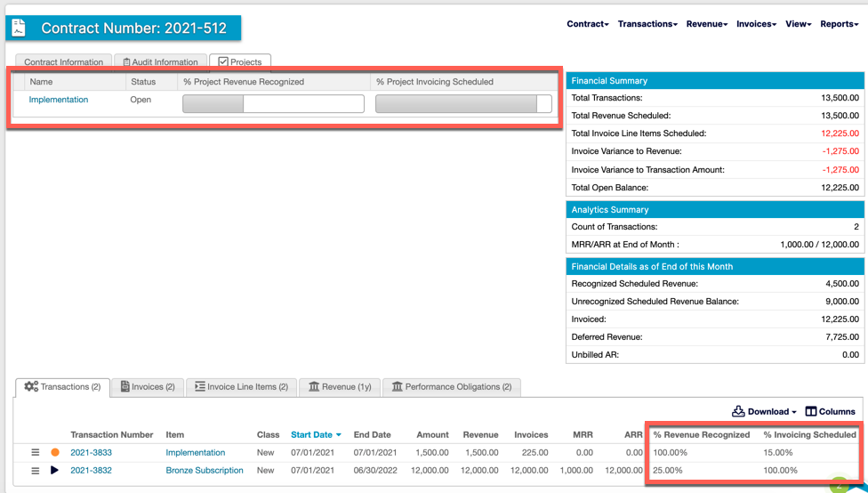Open the Contract dropdown menu

click(x=587, y=24)
